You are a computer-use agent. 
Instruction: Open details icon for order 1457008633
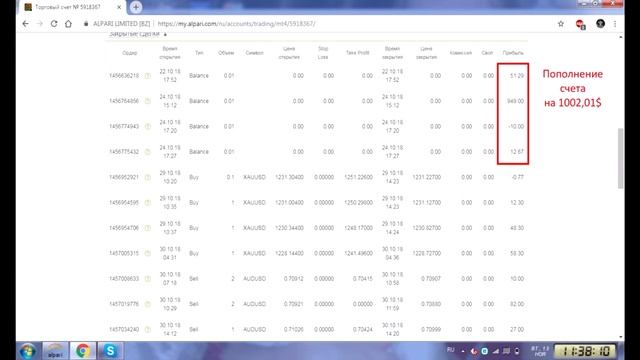coord(148,279)
